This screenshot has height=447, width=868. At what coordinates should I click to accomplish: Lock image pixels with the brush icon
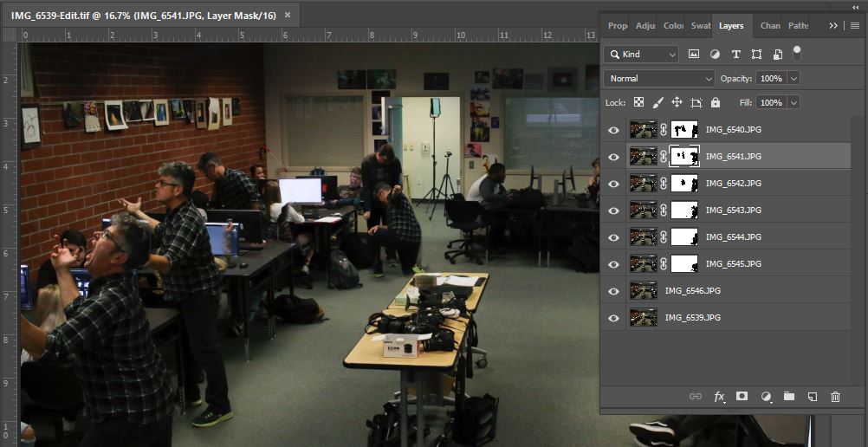point(657,102)
